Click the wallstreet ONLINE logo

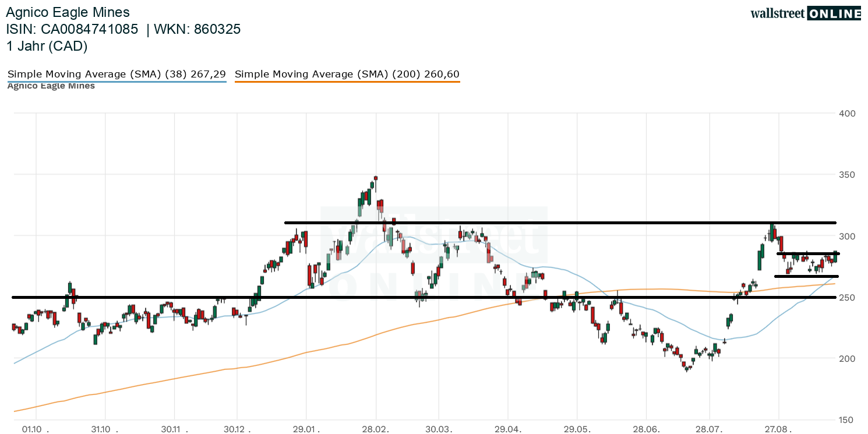point(806,14)
